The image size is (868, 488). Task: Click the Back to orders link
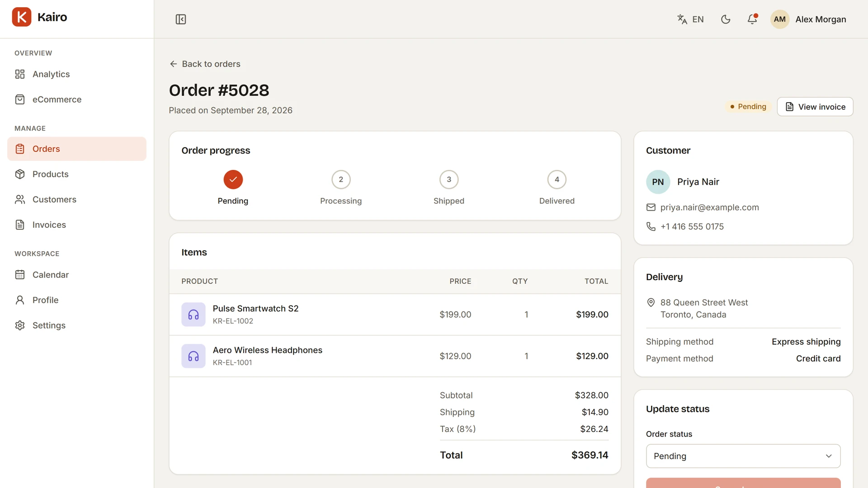coord(205,64)
